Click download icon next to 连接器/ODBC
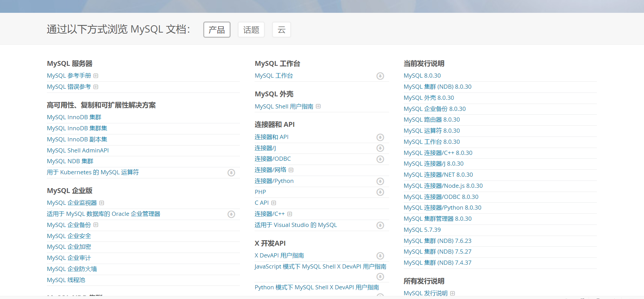This screenshot has width=644, height=299. pos(380,159)
